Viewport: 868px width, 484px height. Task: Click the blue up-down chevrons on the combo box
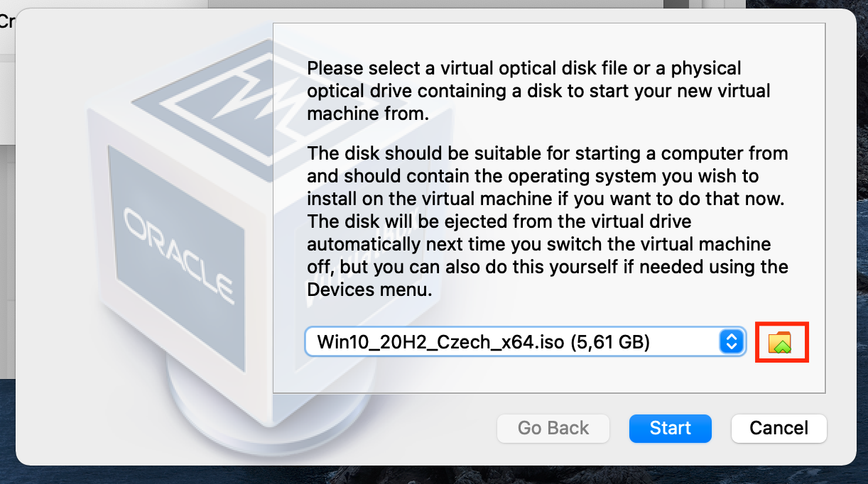point(731,341)
